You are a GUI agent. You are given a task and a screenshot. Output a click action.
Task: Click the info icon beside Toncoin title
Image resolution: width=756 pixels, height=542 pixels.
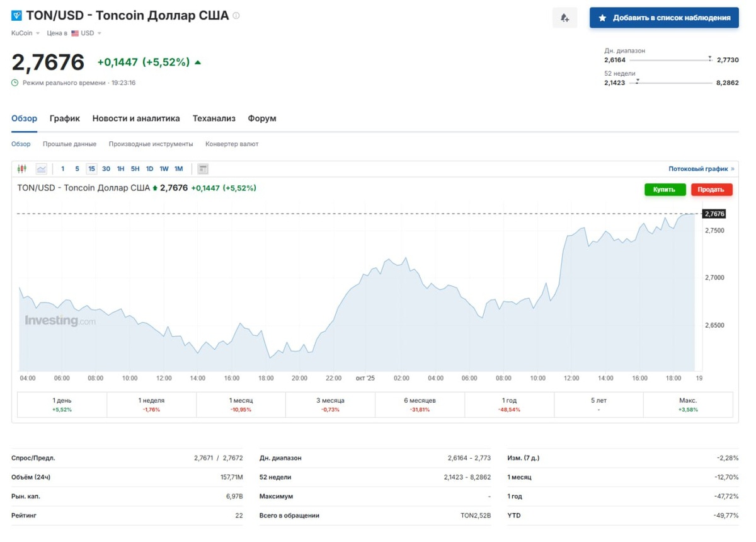pos(236,16)
